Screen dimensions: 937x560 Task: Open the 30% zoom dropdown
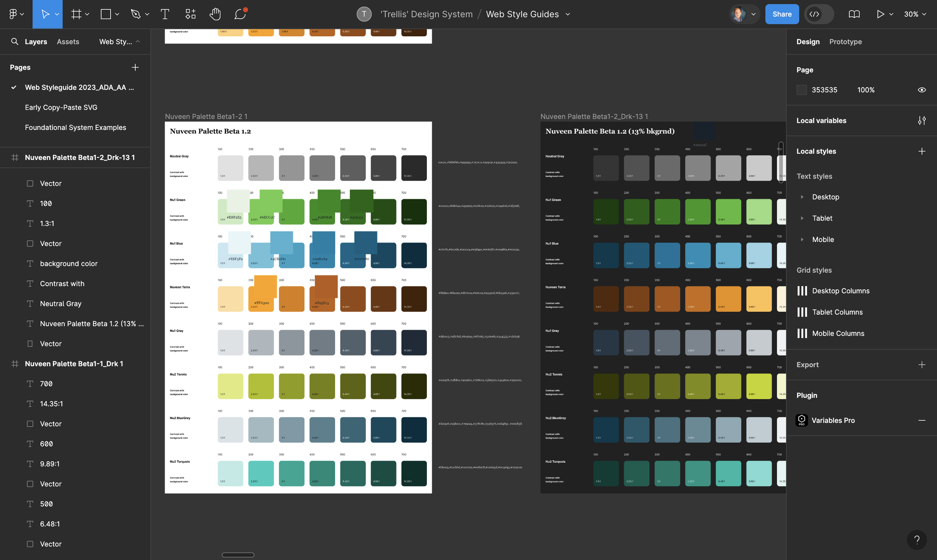coord(915,14)
